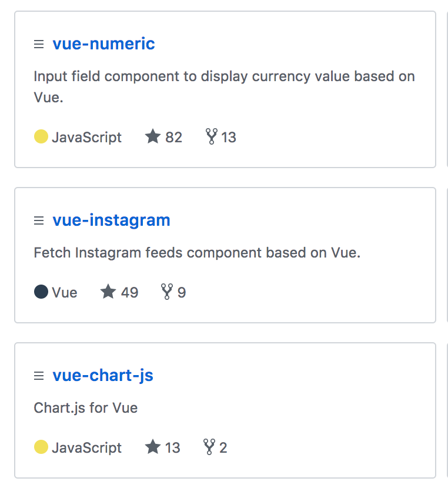The width and height of the screenshot is (448, 488).
Task: Click the yellow JavaScript dot on vue-numeric
Action: point(41,136)
